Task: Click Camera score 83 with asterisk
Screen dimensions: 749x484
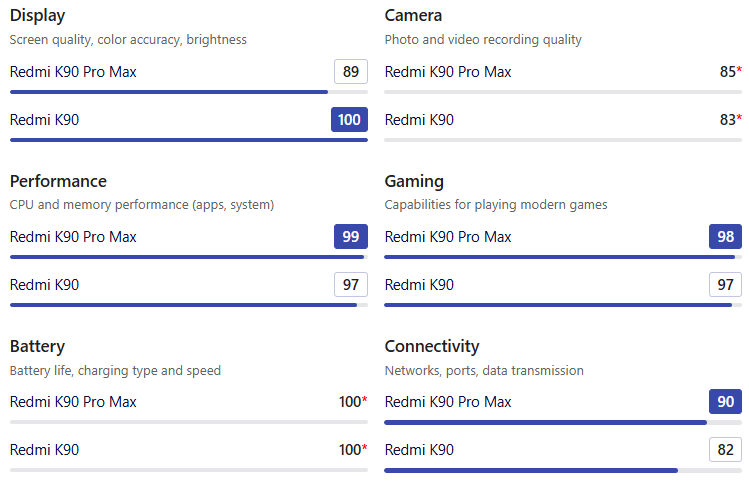Action: 730,119
